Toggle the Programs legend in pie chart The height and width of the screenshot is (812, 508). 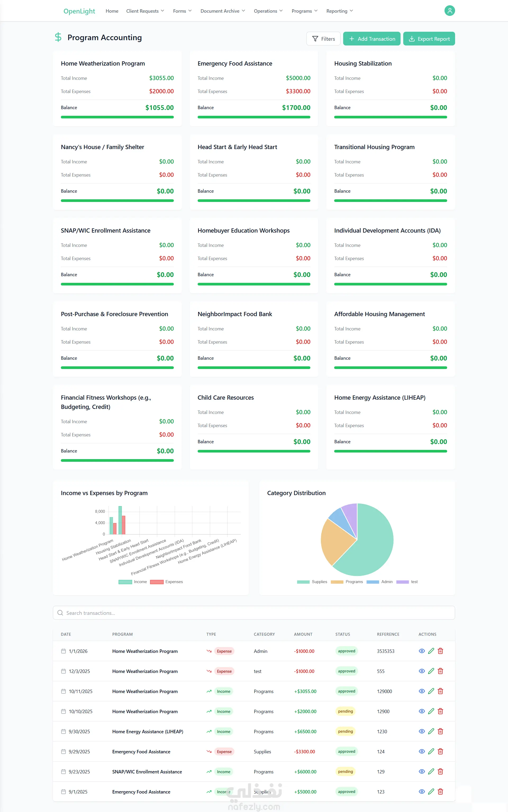click(347, 582)
